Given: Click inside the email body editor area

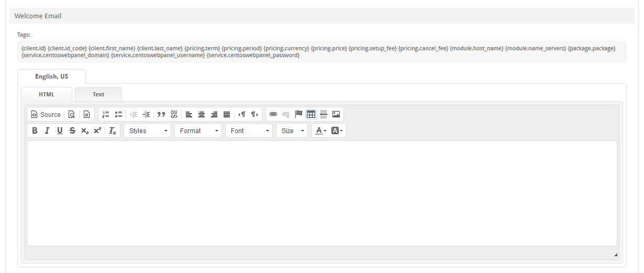Looking at the screenshot, I should click(x=321, y=193).
